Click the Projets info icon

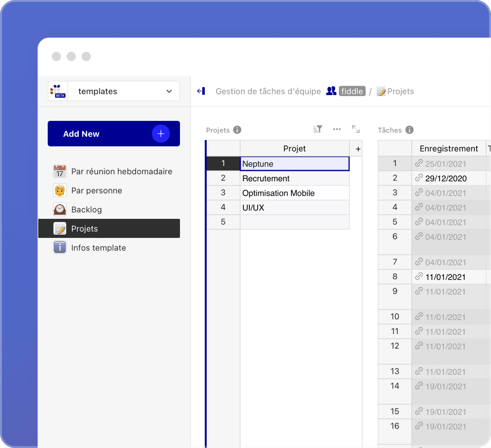point(237,130)
